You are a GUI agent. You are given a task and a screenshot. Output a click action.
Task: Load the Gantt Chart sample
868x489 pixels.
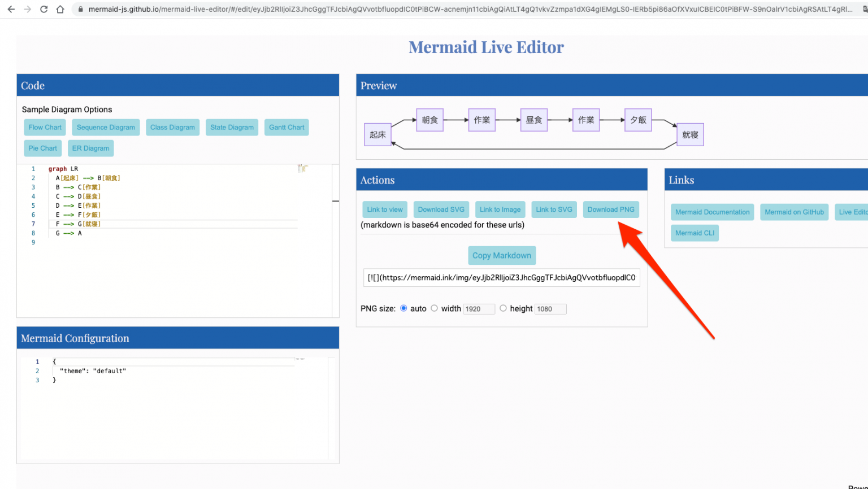point(287,127)
